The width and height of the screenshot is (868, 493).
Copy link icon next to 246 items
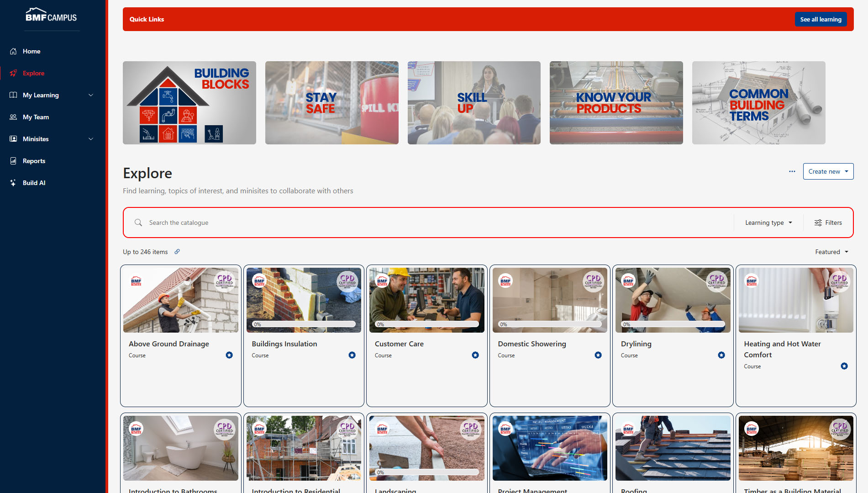tap(177, 252)
